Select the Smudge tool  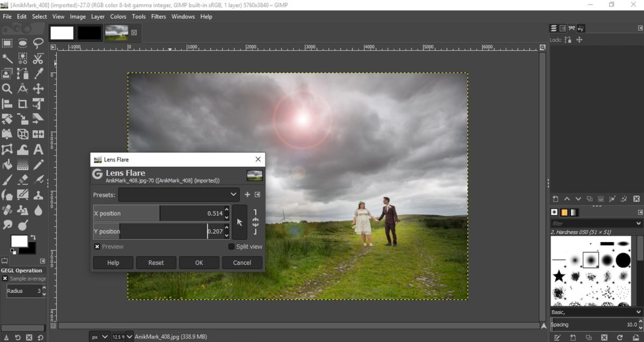7,225
